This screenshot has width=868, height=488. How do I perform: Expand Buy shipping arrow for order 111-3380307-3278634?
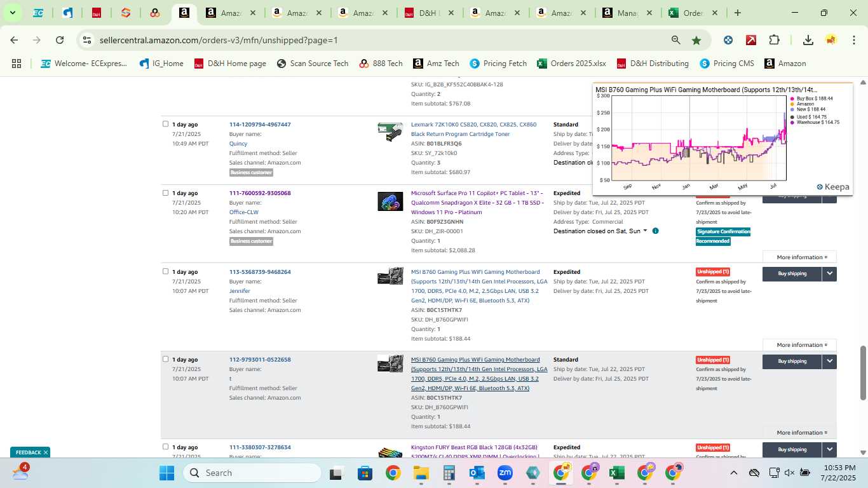click(829, 449)
